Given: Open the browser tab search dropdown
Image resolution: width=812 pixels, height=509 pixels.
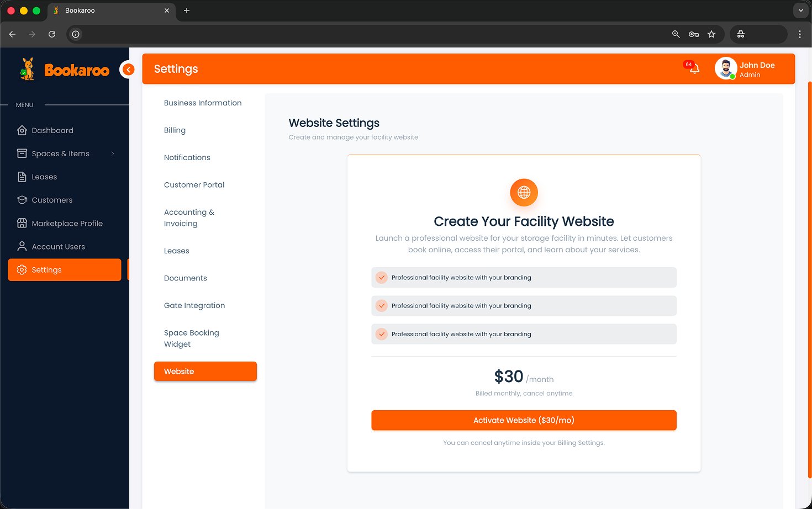Looking at the screenshot, I should tap(800, 10).
